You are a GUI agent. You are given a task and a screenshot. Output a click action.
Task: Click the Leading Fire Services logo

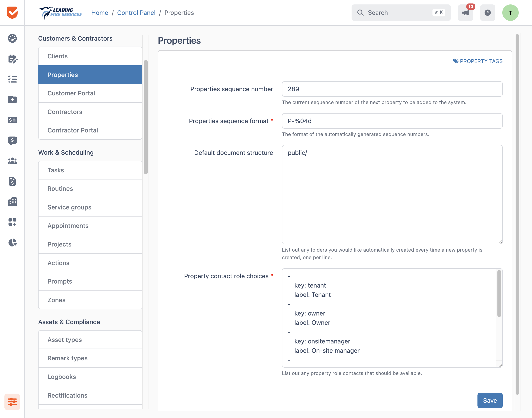[x=60, y=13]
